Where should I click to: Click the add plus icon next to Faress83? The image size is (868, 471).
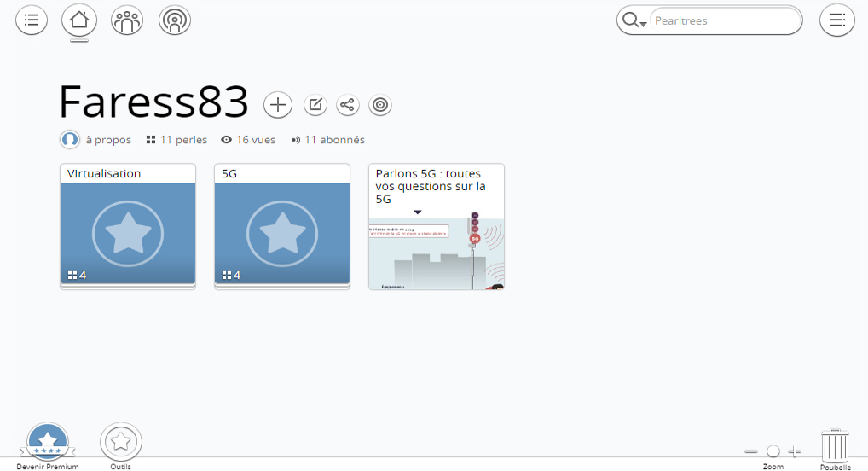click(278, 105)
